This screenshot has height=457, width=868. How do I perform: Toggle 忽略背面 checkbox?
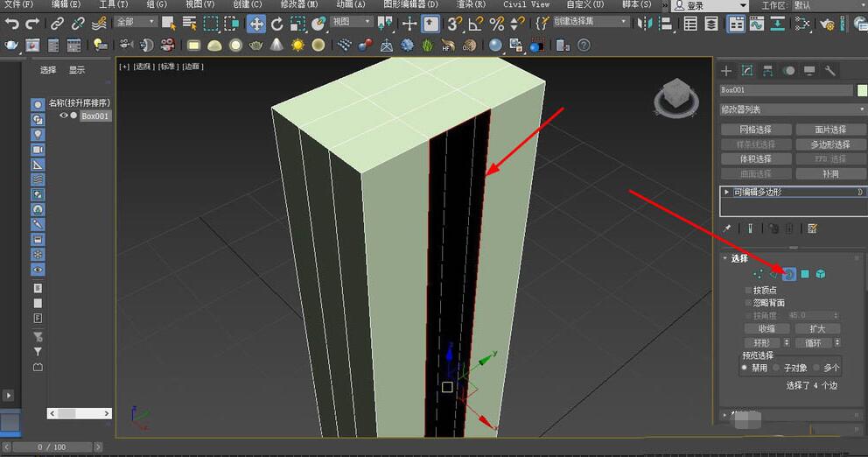coord(748,303)
